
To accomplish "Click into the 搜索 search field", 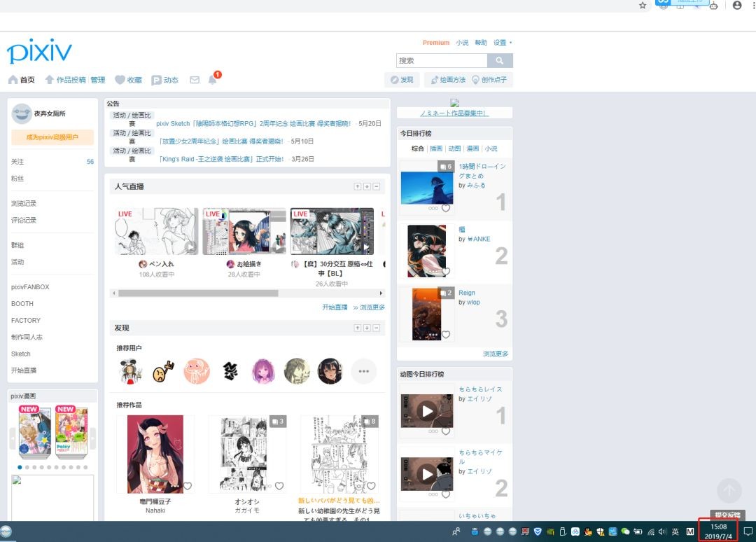I will 441,61.
